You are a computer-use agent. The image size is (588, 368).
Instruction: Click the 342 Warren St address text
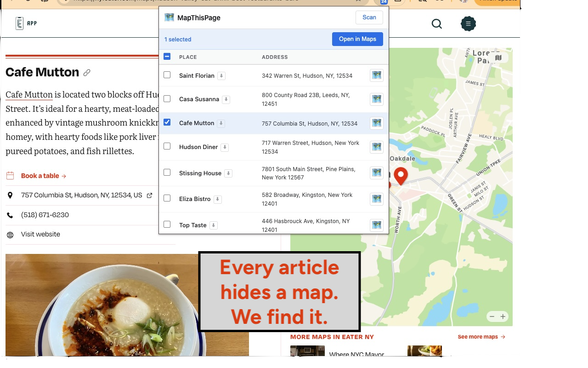click(307, 75)
